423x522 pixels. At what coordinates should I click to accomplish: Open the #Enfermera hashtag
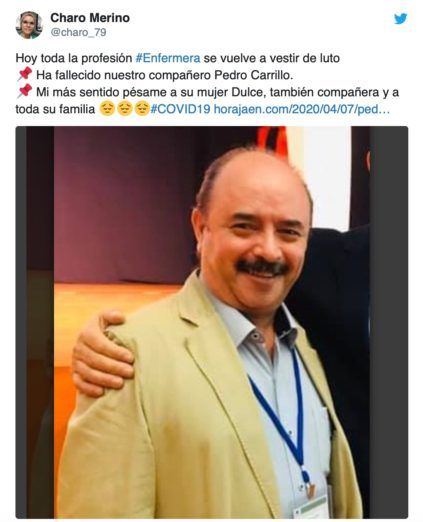click(x=168, y=58)
